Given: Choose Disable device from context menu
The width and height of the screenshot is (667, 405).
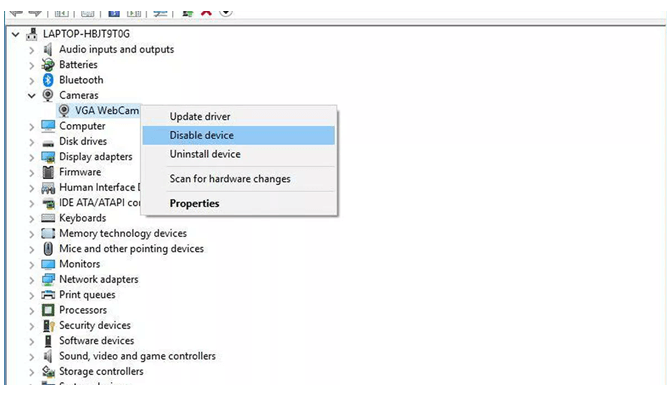Looking at the screenshot, I should (x=239, y=135).
